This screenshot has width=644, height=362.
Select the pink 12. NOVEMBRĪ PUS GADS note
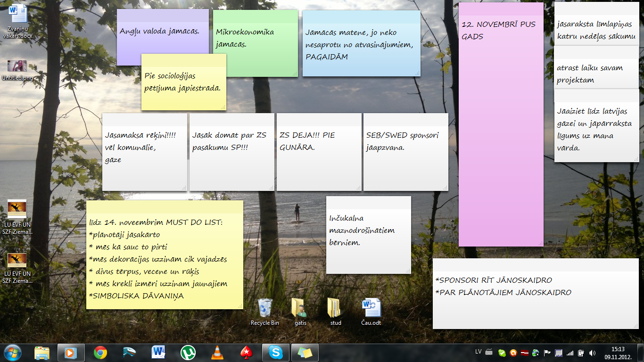tap(501, 141)
